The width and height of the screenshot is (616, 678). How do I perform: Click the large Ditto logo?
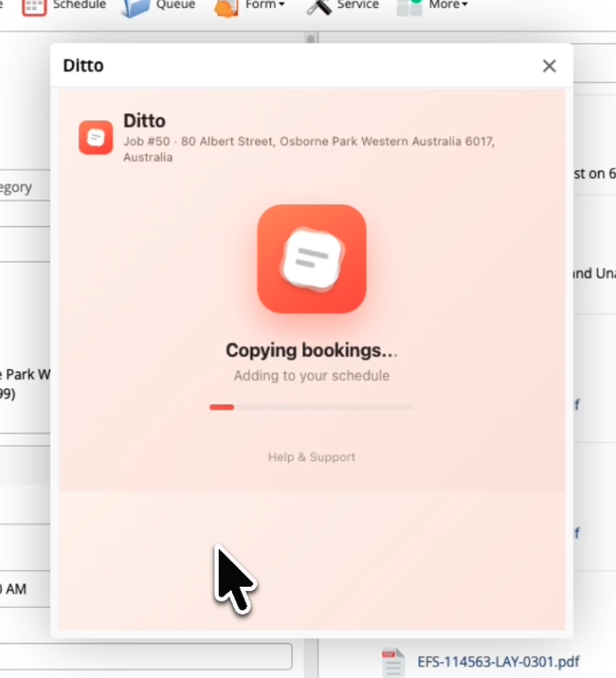click(x=312, y=258)
